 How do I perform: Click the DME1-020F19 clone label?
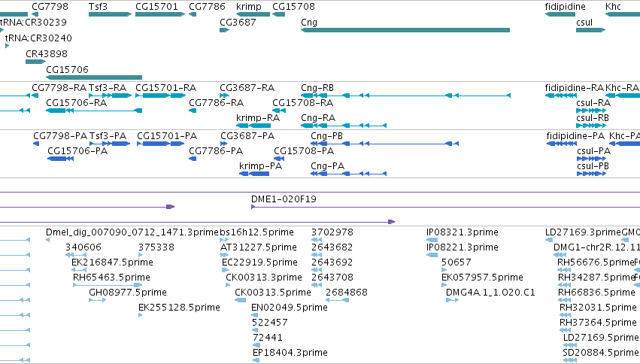[284, 199]
